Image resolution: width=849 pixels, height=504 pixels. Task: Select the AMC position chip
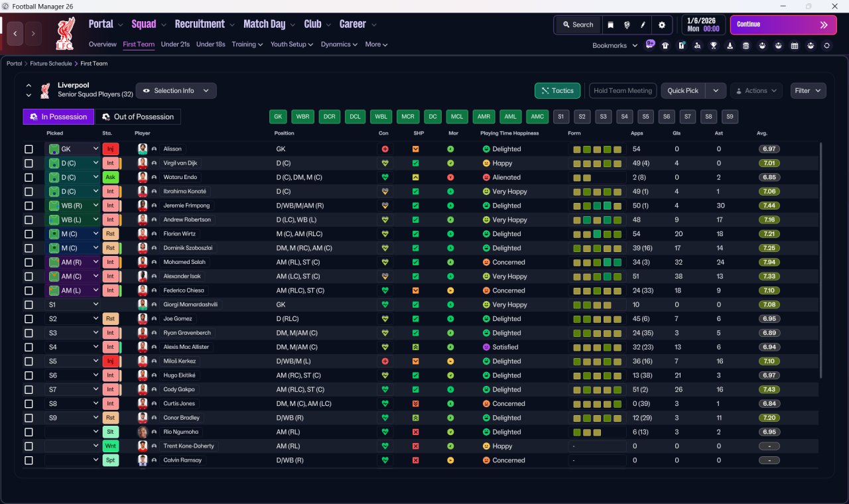pyautogui.click(x=537, y=117)
